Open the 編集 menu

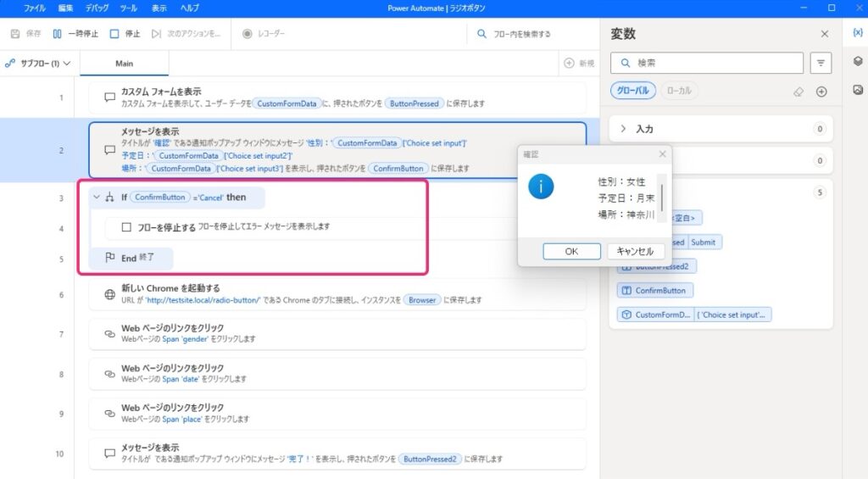tap(65, 8)
